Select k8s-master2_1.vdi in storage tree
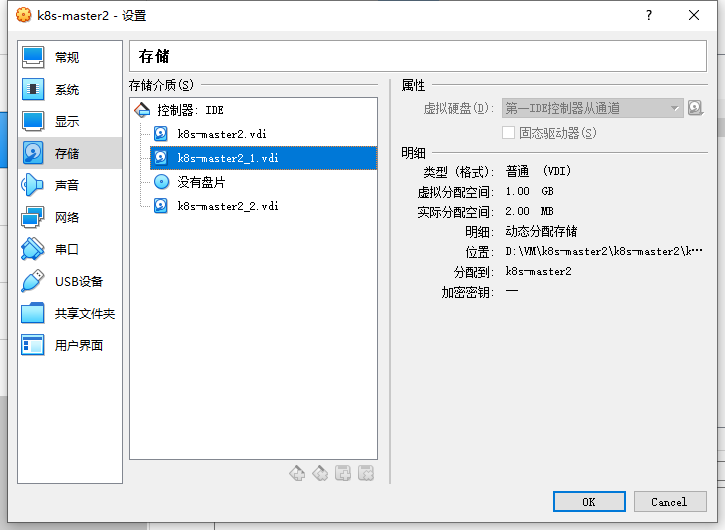Image resolution: width=725 pixels, height=530 pixels. click(x=263, y=158)
